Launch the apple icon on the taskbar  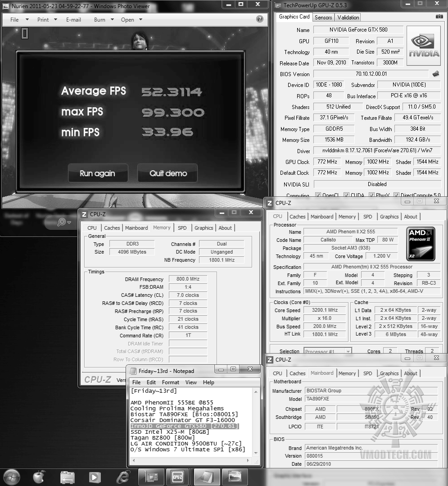[x=39, y=477]
